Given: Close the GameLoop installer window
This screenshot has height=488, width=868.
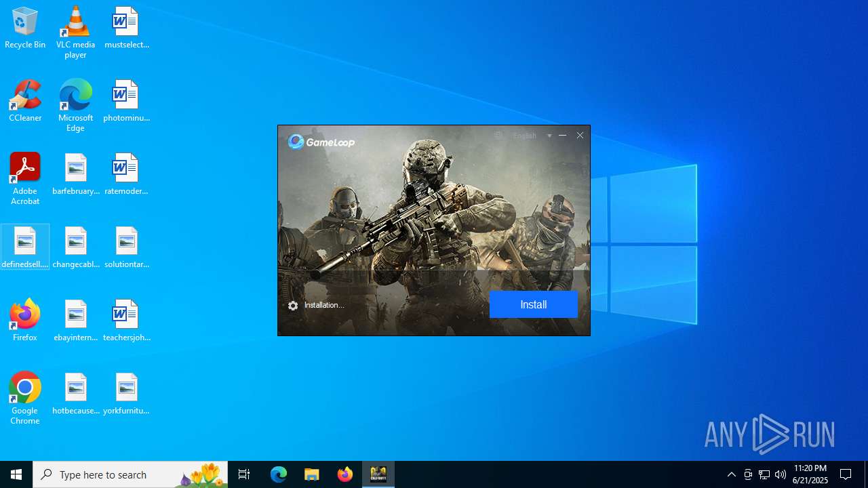Looking at the screenshot, I should click(x=580, y=136).
